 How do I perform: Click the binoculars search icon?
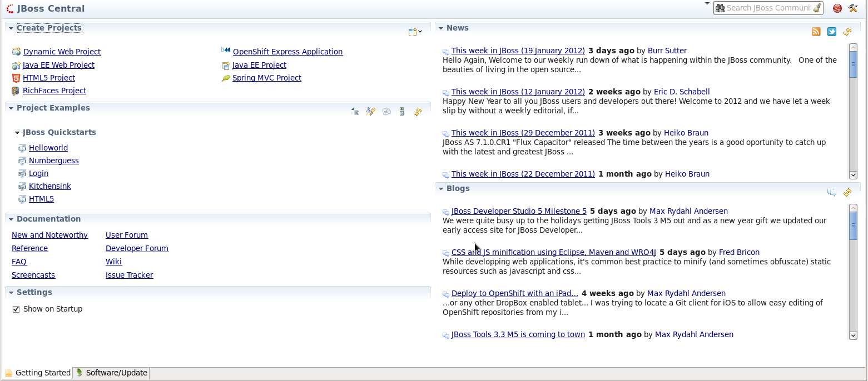coord(720,8)
